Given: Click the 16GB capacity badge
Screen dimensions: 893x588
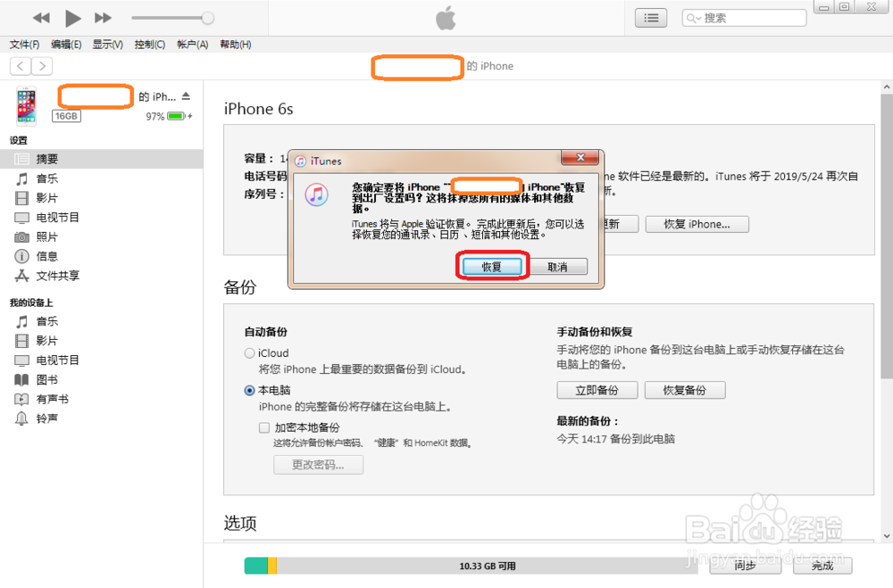Looking at the screenshot, I should [67, 116].
